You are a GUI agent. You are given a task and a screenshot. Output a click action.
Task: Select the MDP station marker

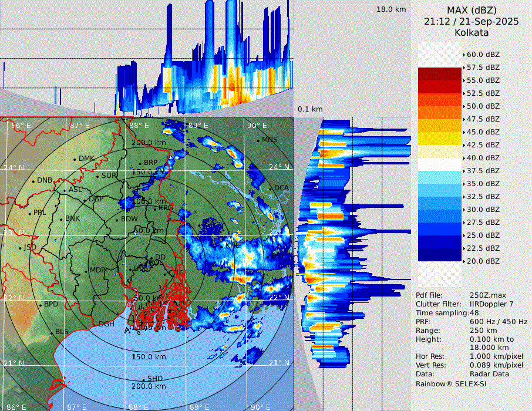pos(86,271)
